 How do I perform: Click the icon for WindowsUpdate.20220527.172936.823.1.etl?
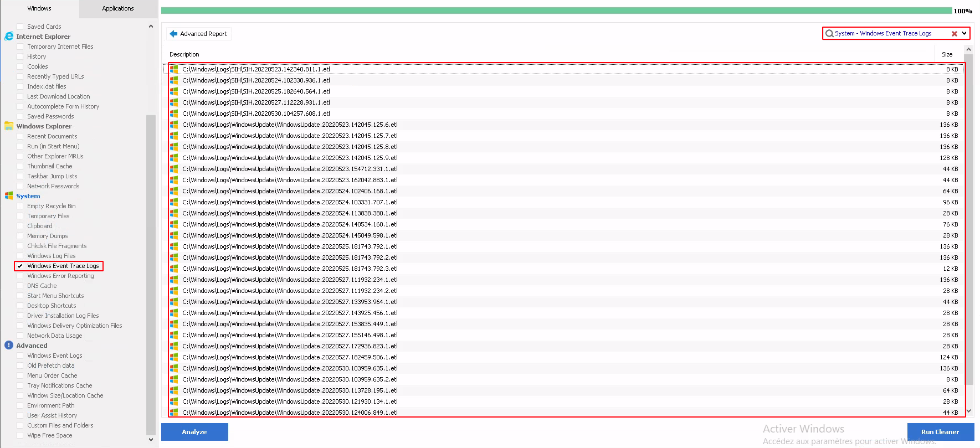tap(174, 346)
